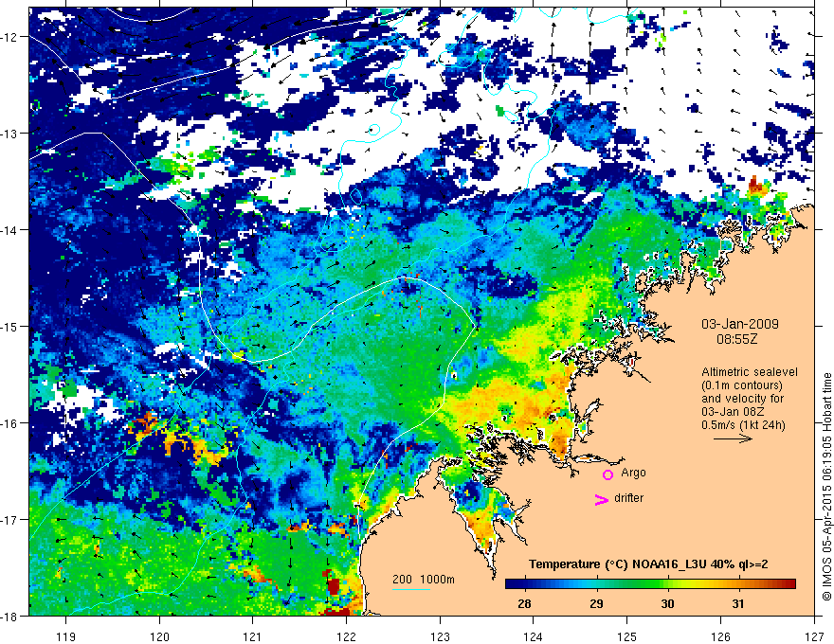Click latitude label '-17'
This screenshot has width=834, height=644.
tap(9, 520)
